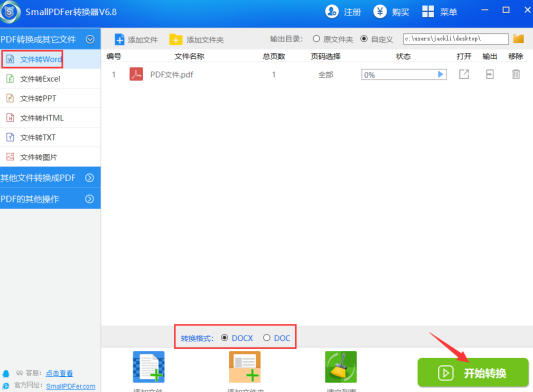
Task: Click the 购买 yen icon
Action: (380, 12)
